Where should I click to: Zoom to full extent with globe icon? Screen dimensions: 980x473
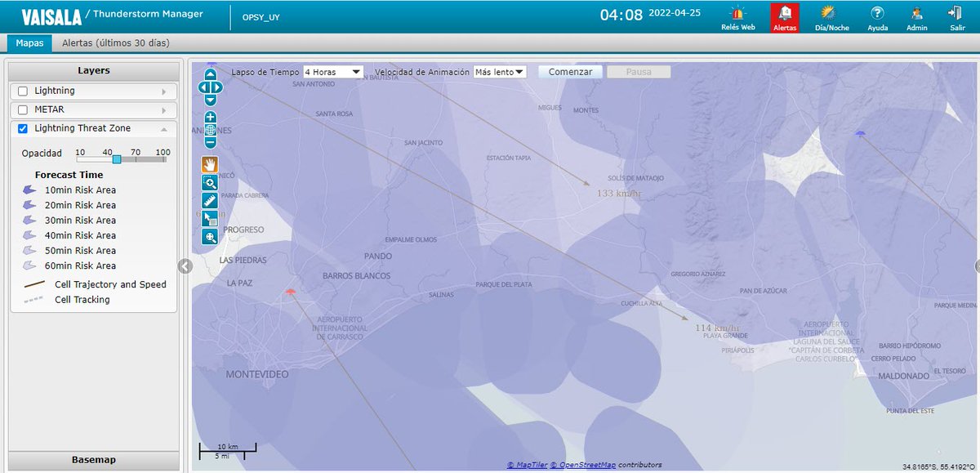coord(211,130)
